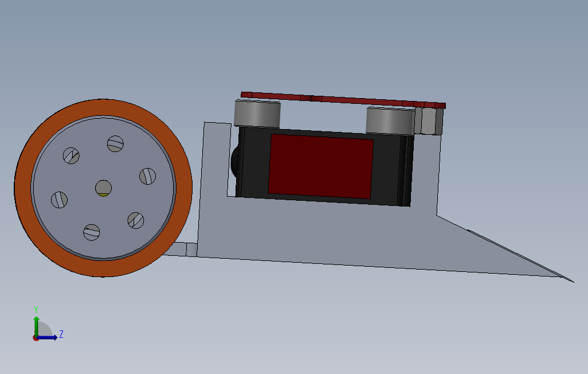Select the right gray cylindrical standoff
The image size is (588, 374).
point(390,121)
